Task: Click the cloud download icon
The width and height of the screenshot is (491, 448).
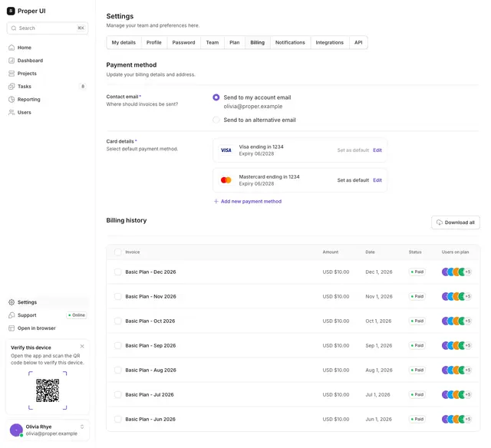Action: [440, 222]
